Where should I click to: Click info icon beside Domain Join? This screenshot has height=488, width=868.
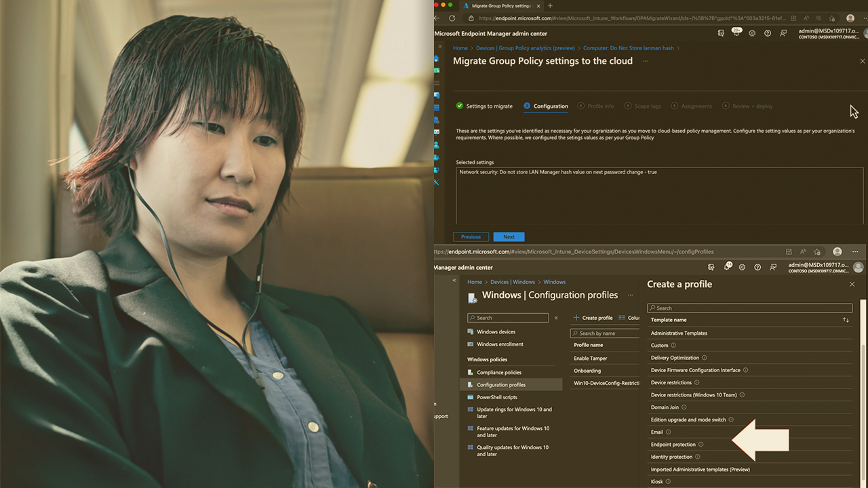684,407
